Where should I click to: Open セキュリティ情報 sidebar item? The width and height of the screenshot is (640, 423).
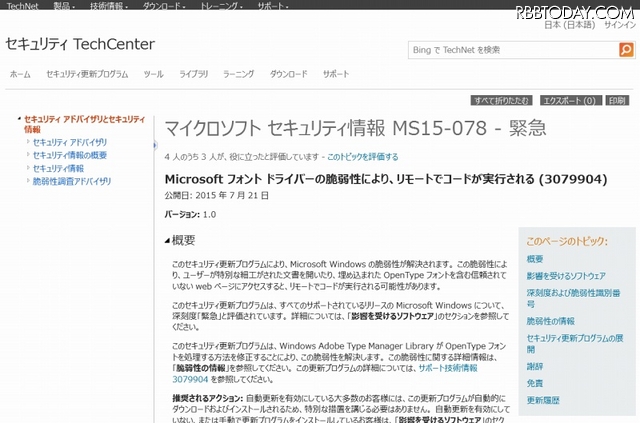[x=58, y=168]
